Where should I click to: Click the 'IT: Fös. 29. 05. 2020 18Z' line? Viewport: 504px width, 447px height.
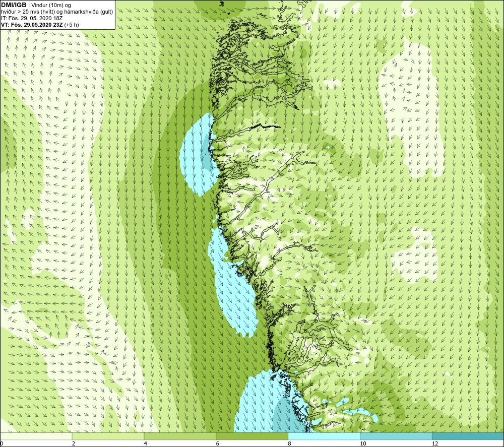tap(32, 18)
